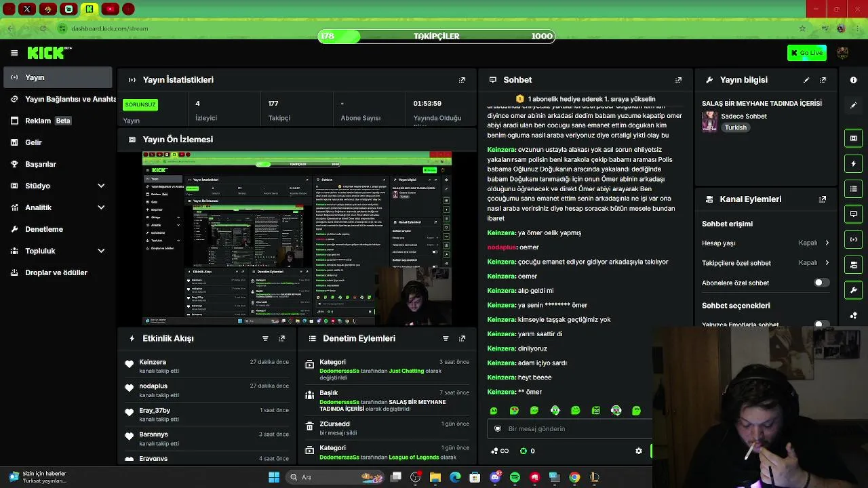This screenshot has height=488, width=868.
Task: Pop out the Yayın bilgisi panel
Action: point(823,80)
